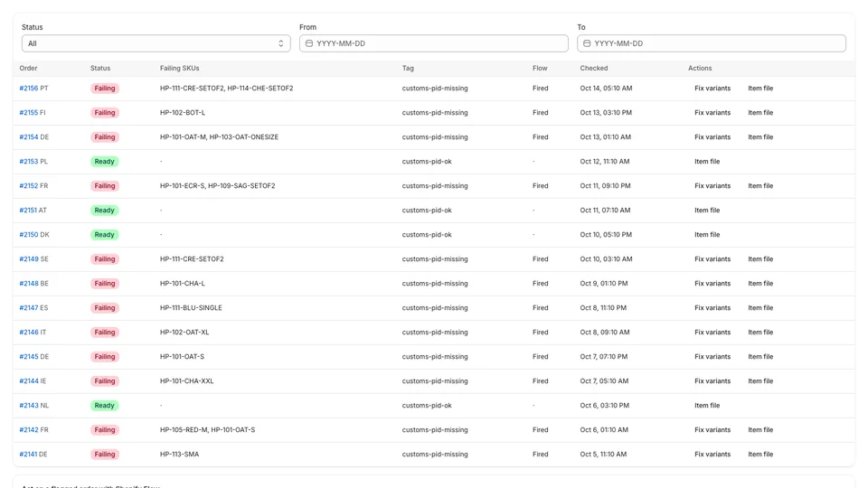Open order #2142 link
This screenshot has height=488, width=868.
pyautogui.click(x=29, y=429)
